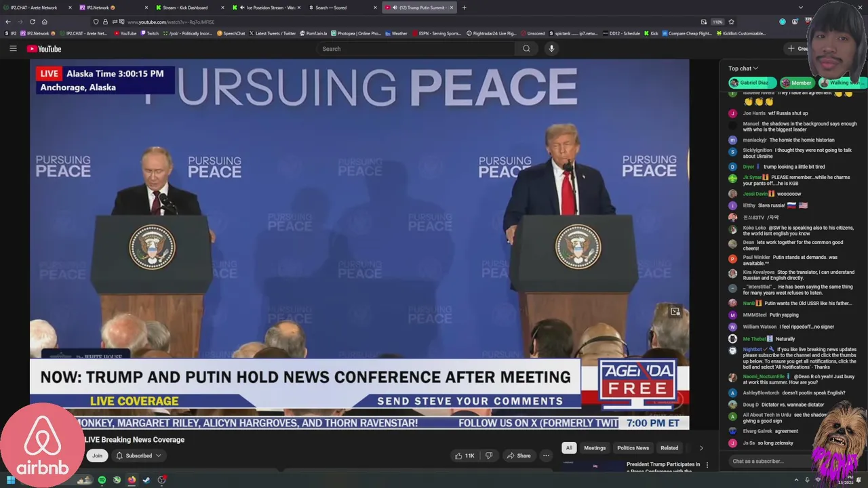Join the channel membership
868x488 pixels.
97,455
